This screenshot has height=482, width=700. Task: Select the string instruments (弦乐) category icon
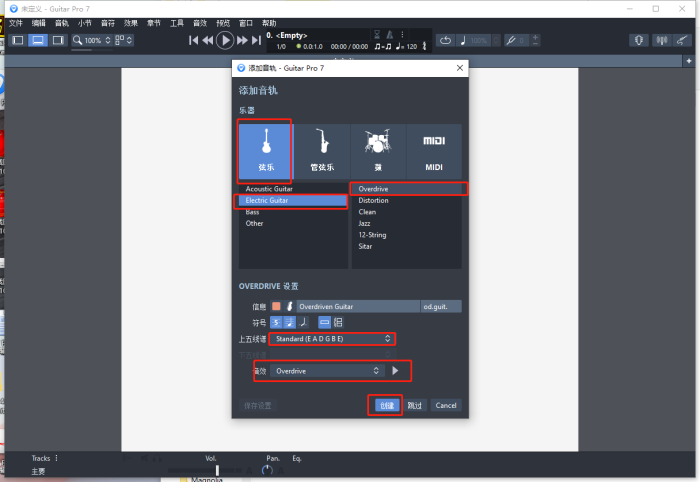(265, 150)
